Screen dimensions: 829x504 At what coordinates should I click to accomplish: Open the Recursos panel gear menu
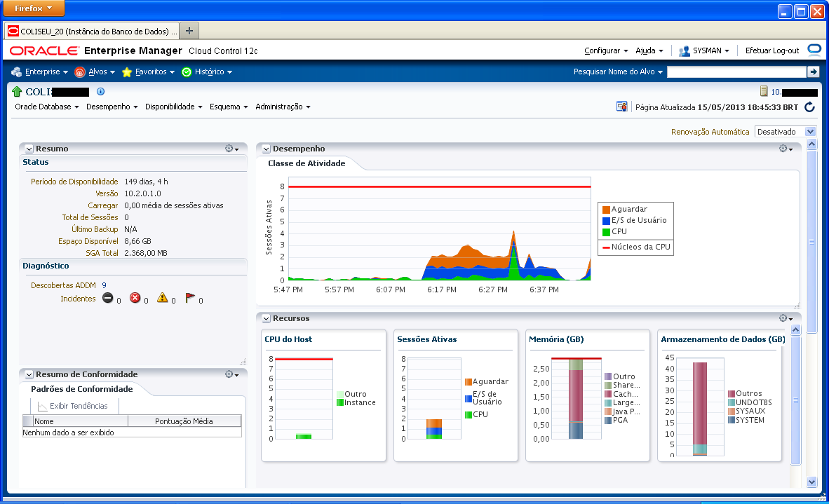tap(786, 318)
